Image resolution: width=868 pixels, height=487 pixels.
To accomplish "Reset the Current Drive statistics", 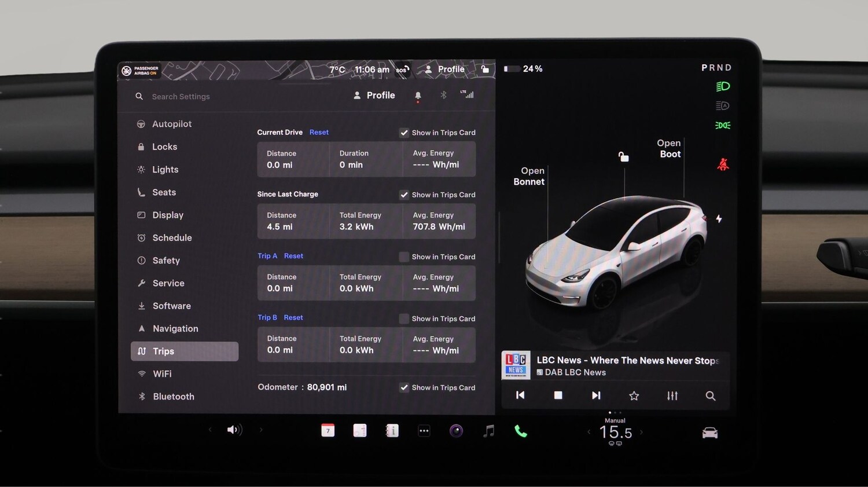I will [319, 132].
